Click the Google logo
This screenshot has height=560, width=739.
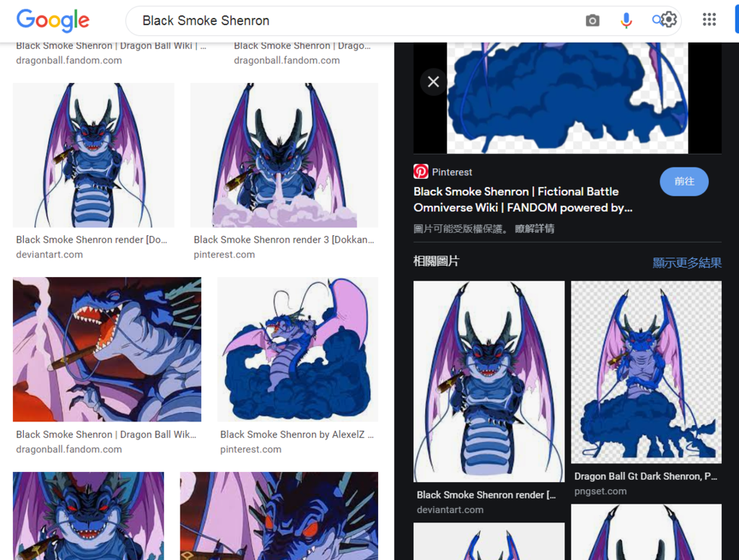(x=53, y=21)
